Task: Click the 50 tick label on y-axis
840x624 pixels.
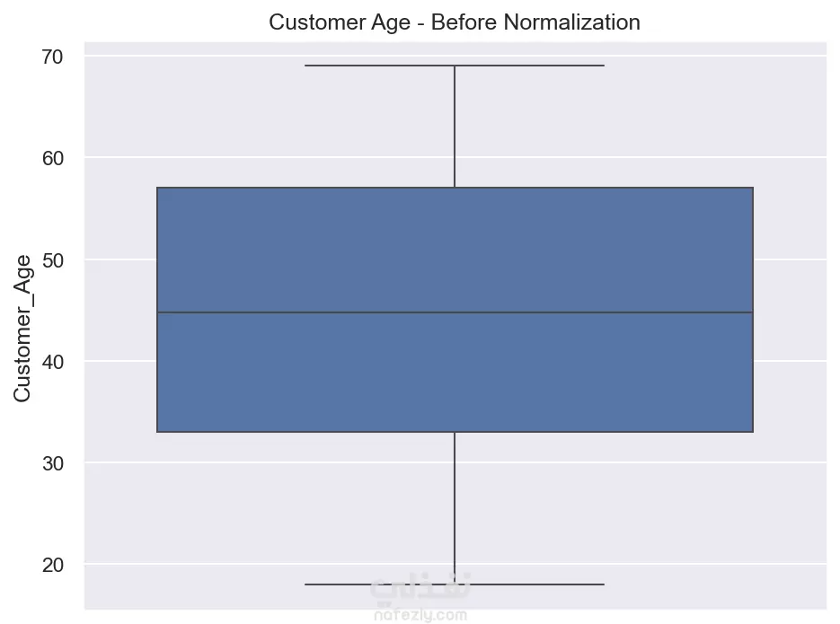Action: [52, 260]
